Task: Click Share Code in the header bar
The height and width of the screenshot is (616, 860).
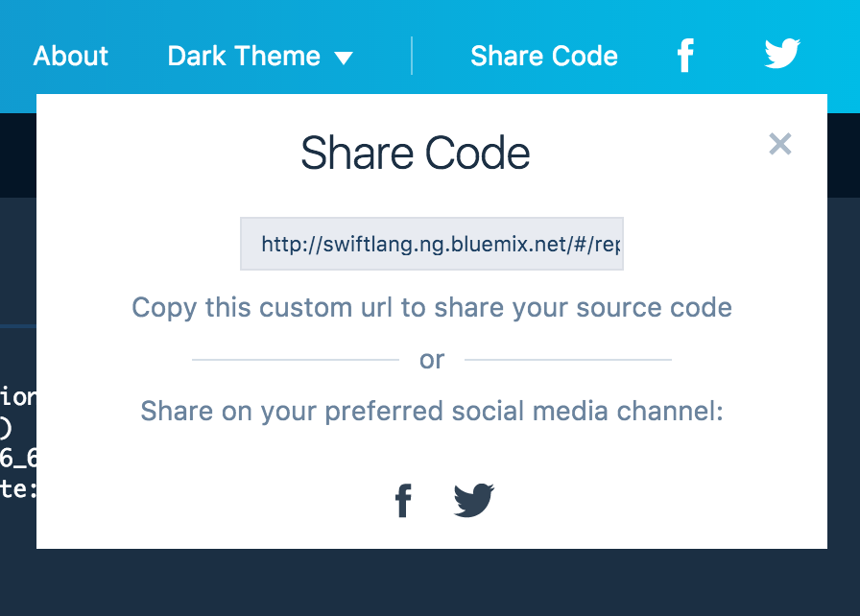Action: [x=544, y=56]
